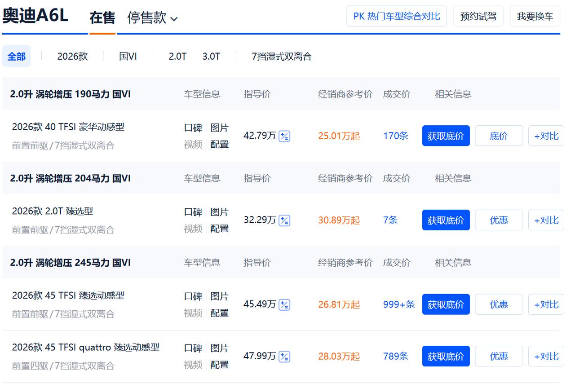Click the 奥迪A6L title
This screenshot has width=575, height=392.
point(35,16)
